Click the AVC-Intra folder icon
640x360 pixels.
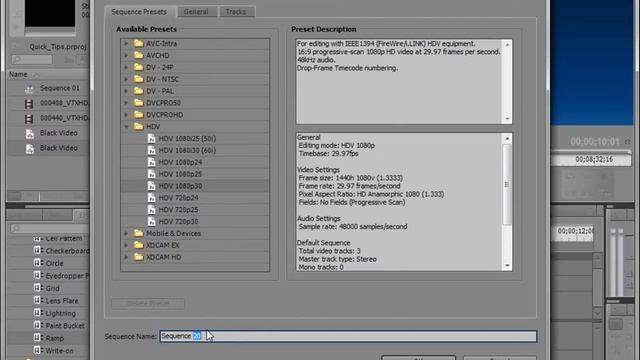[139, 43]
